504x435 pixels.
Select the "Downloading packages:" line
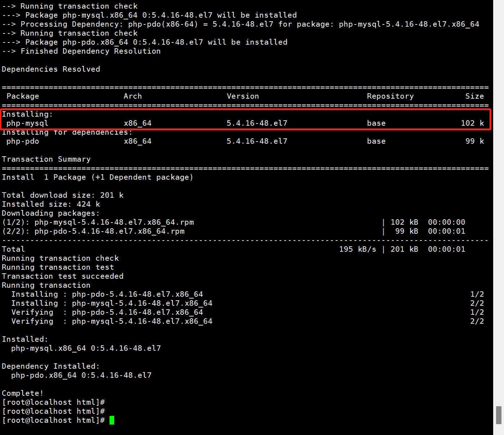pos(51,213)
